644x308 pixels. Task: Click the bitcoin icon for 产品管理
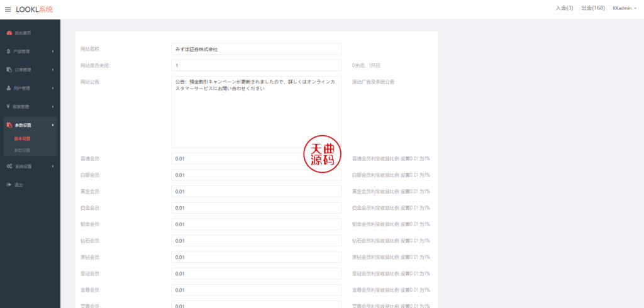9,52
